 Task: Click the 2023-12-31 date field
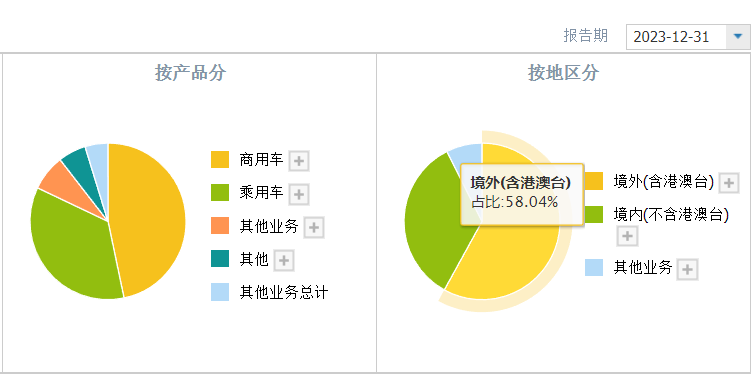pos(676,37)
